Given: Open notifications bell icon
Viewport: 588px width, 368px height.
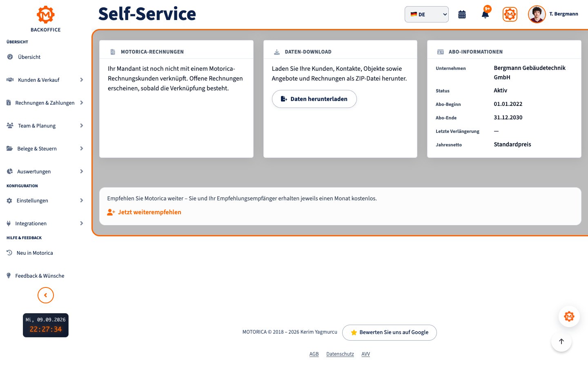Looking at the screenshot, I should [x=485, y=15].
